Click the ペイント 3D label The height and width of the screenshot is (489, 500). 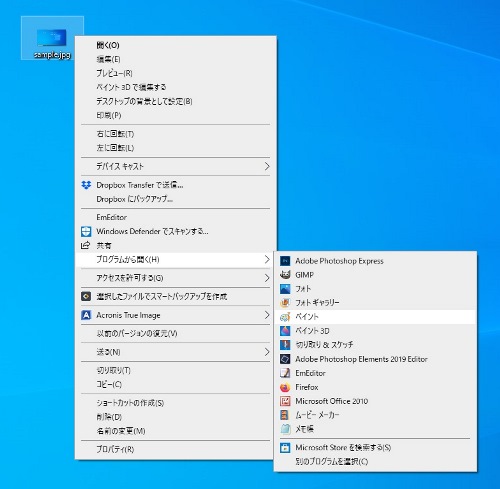point(312,331)
